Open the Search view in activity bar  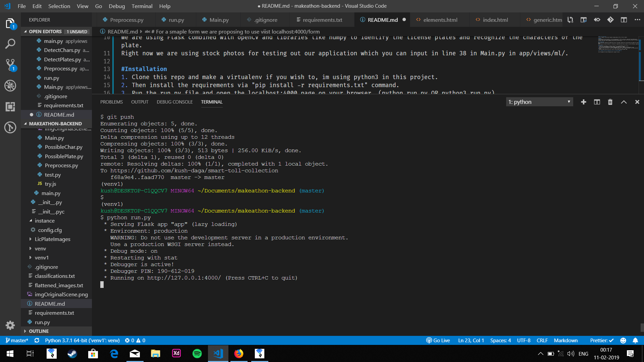pyautogui.click(x=10, y=44)
